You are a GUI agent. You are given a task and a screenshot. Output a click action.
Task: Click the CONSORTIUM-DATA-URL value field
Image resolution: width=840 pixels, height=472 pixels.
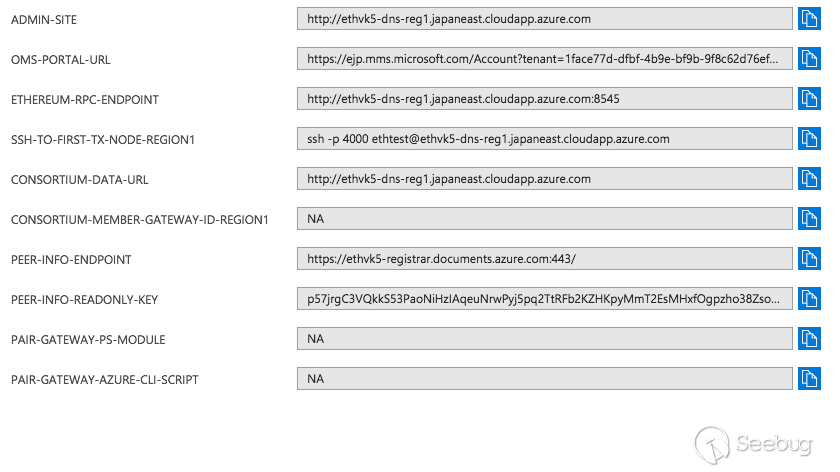tap(545, 179)
